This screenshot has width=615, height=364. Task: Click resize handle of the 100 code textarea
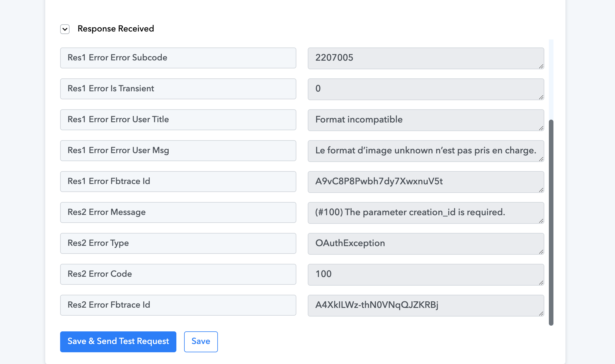click(x=541, y=283)
